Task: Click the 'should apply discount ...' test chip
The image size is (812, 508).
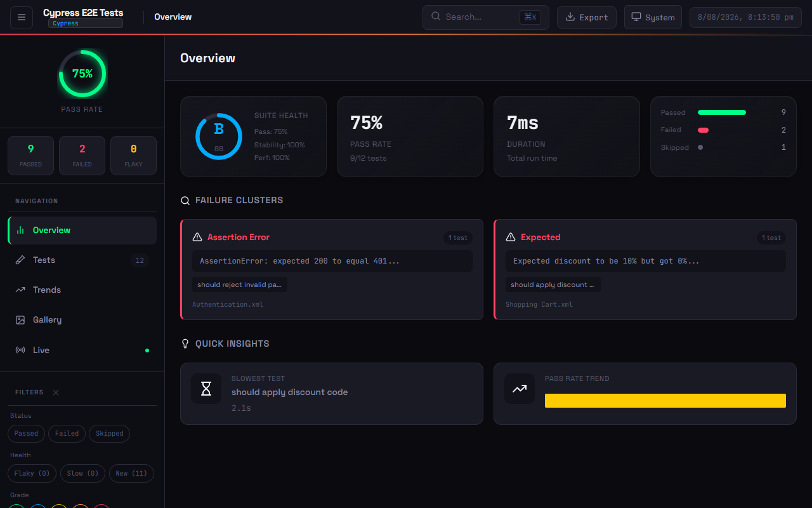Action: [553, 284]
